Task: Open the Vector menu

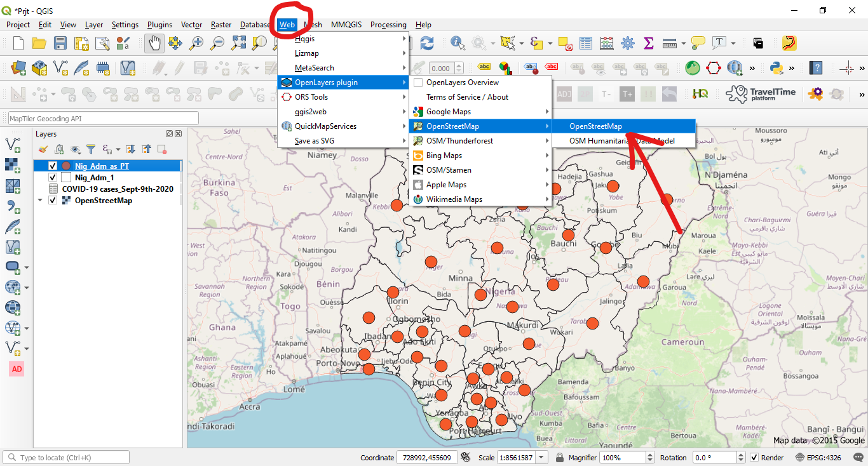Action: pos(191,25)
